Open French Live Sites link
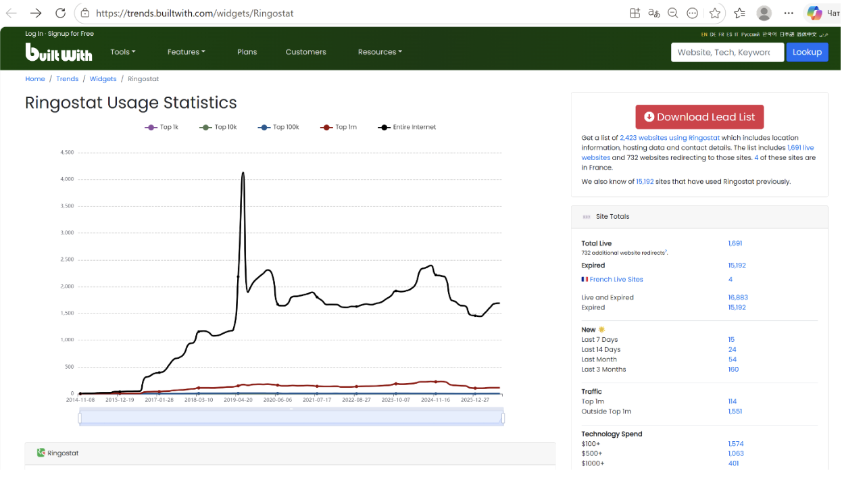The height and width of the screenshot is (504, 842). tap(616, 279)
